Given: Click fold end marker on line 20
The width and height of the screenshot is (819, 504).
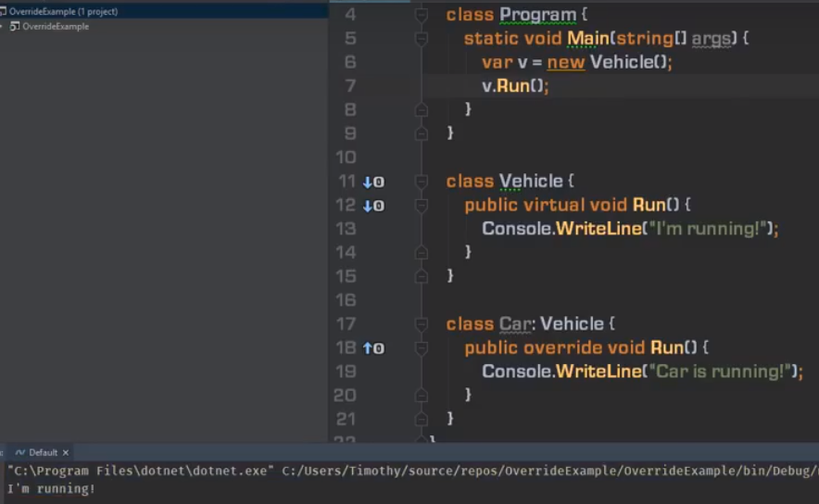Looking at the screenshot, I should 421,396.
